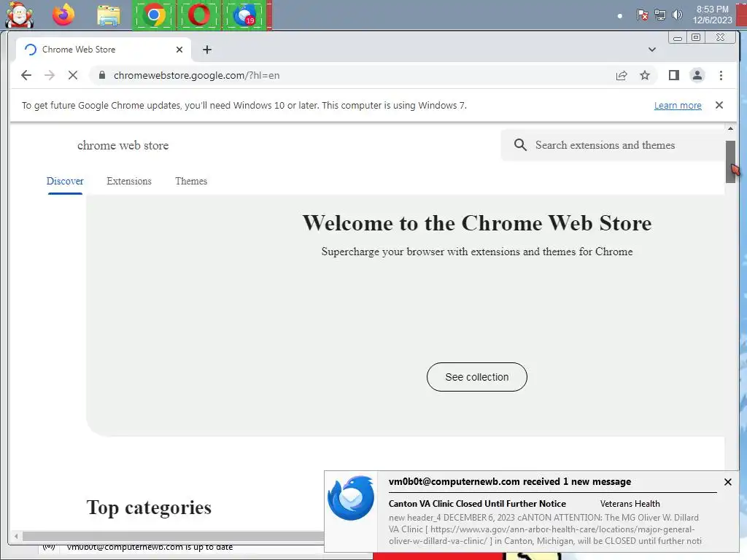747x560 pixels.
Task: Select the Chrome Web Store browser tab
Action: coord(104,50)
